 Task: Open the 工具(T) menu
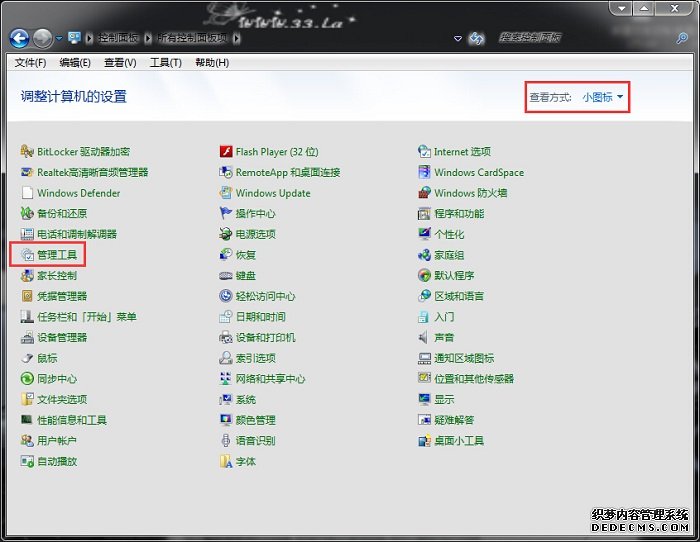(x=166, y=63)
